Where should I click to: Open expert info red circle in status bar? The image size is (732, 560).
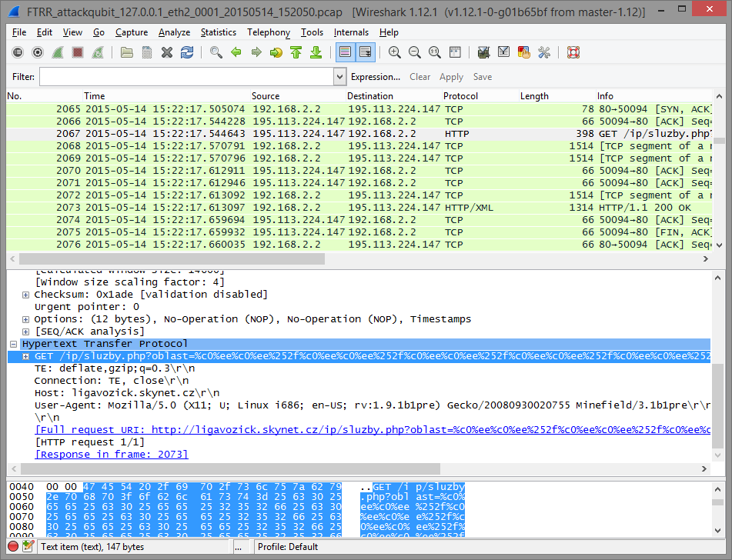pos(13,546)
